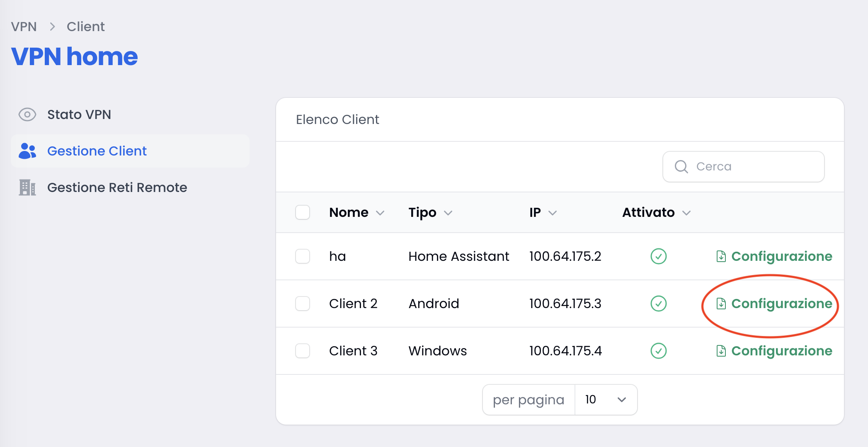Click the IP 100.64.175.4
Viewport: 868px width, 447px height.
565,351
